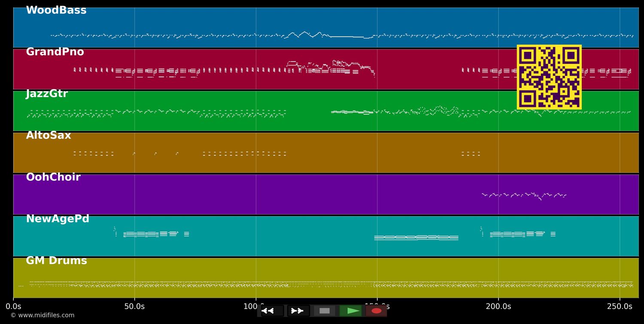Click the GM Drums track name
Viewport: 644px width, 324px height.
tap(56, 261)
